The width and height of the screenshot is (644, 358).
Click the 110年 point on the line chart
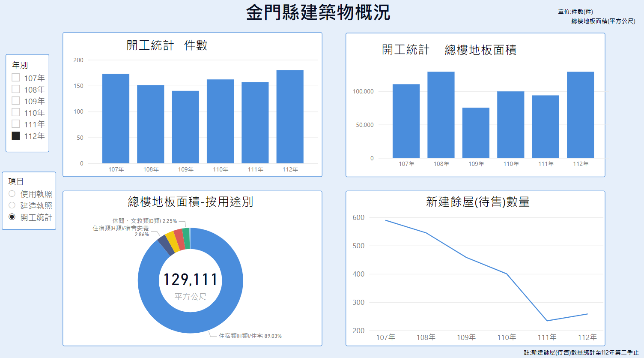point(507,274)
